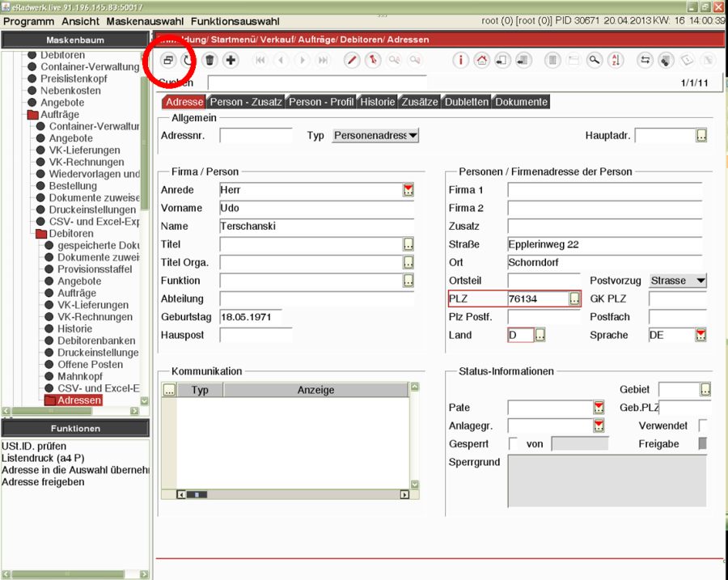This screenshot has height=580, width=728.
Task: Click the red pencil edit icon
Action: pyautogui.click(x=352, y=61)
